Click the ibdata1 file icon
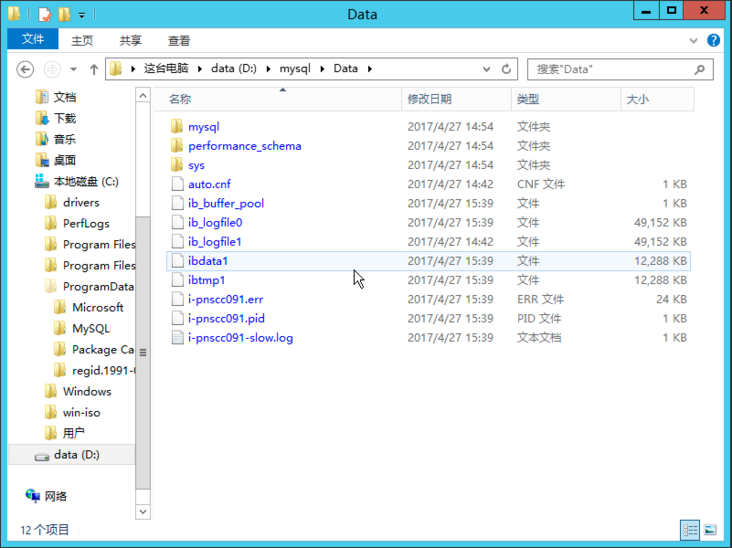 point(177,260)
